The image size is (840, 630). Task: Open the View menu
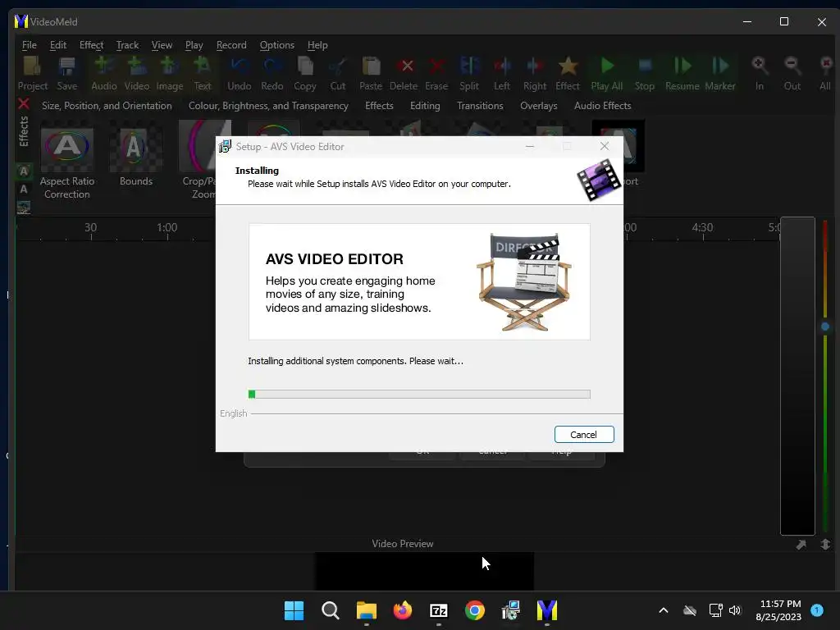(x=162, y=45)
